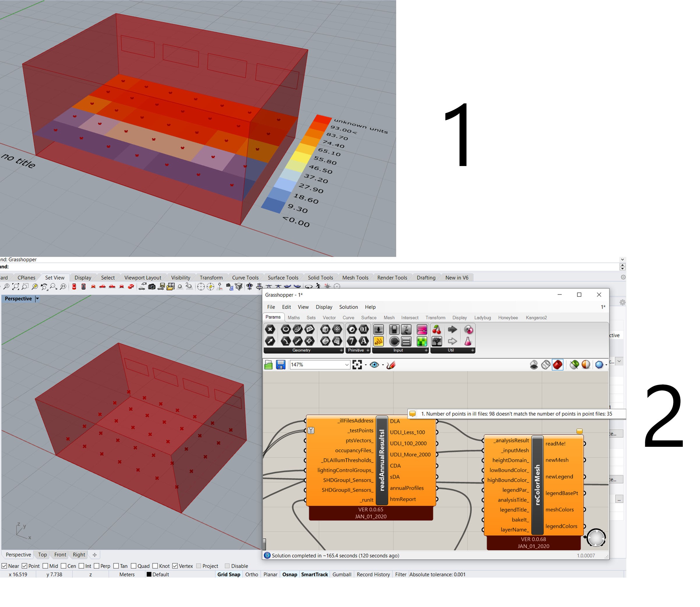Open a file using the green folder icon in Grasshopper
The height and width of the screenshot is (607, 700).
click(x=268, y=365)
